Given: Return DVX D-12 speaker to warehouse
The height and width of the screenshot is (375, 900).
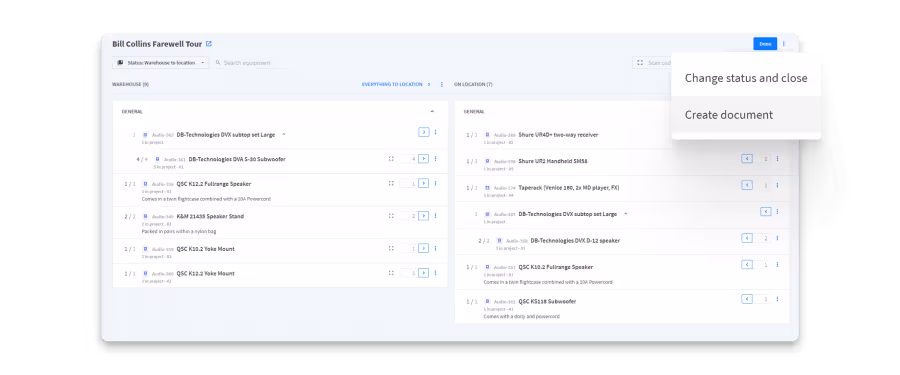Looking at the screenshot, I should coord(747,238).
